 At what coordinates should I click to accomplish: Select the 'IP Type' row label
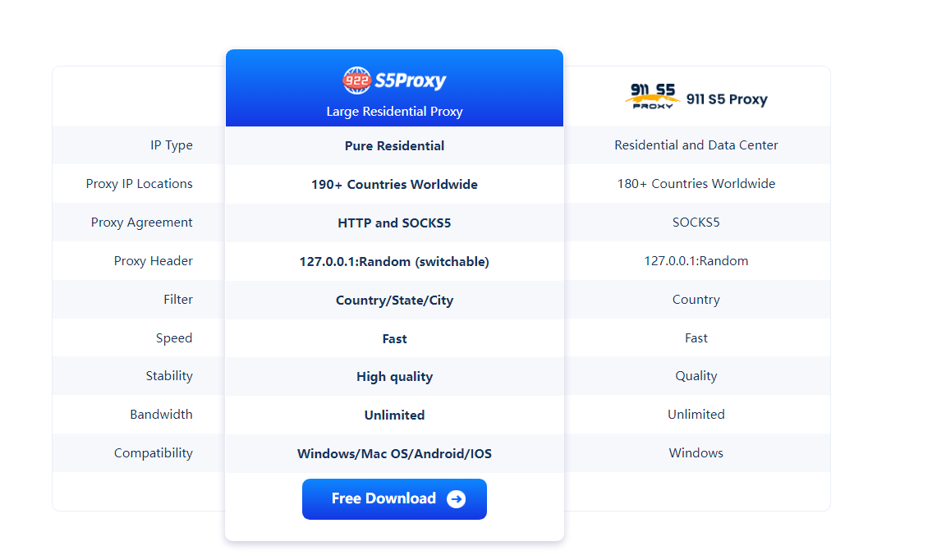point(172,145)
